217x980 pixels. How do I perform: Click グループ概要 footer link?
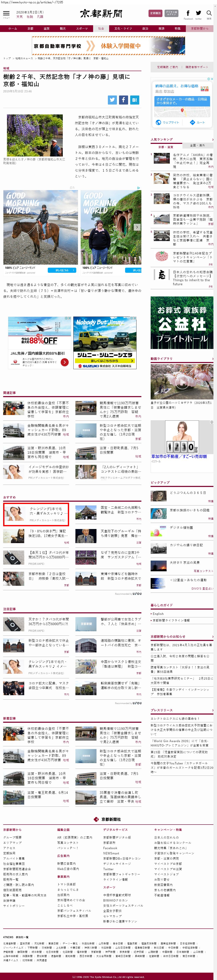pyautogui.click(x=13, y=837)
